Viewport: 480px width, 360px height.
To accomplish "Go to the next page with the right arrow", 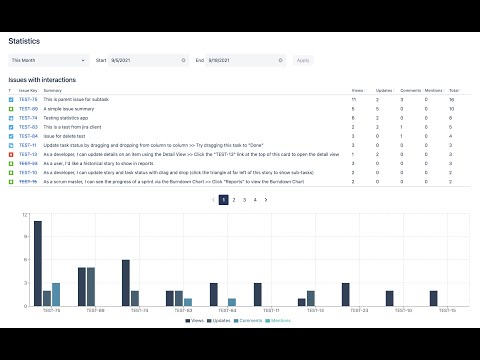I will [x=266, y=200].
